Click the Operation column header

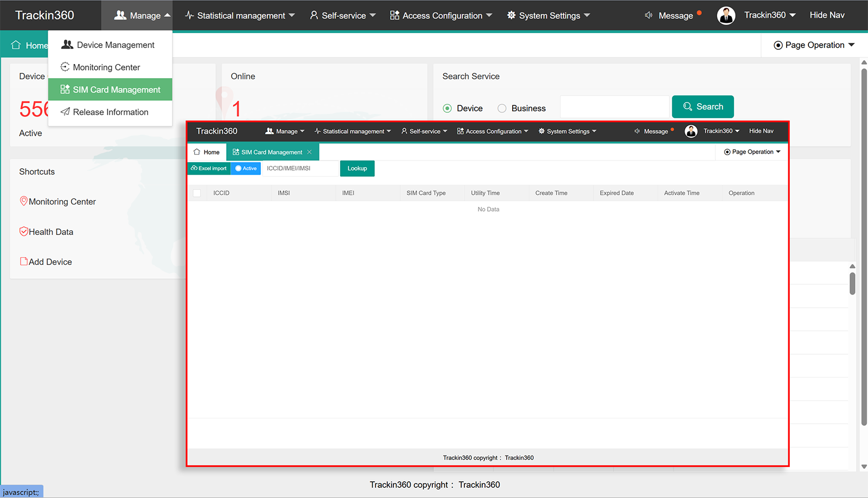[741, 193]
